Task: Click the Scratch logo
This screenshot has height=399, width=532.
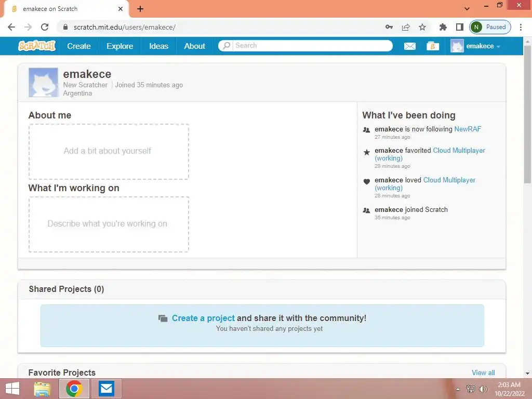Action: pos(37,46)
